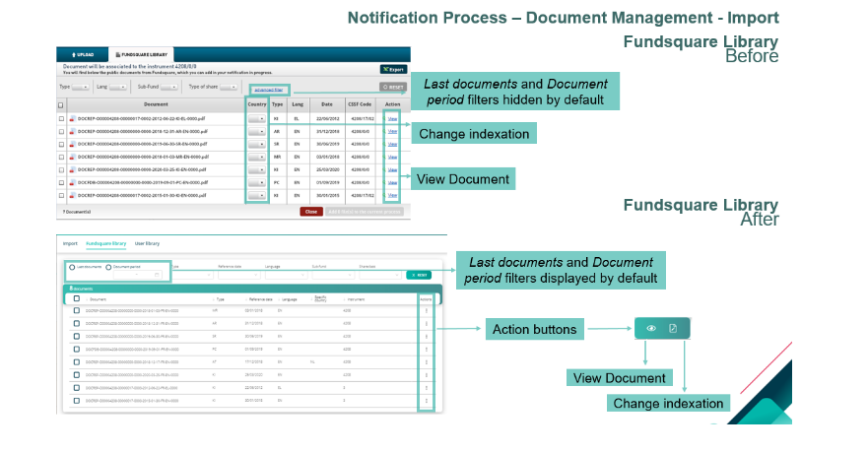Viewport: 868px width, 453px height.
Task: Open PDF icon of the 01/09/2019 row in Before panel
Action: tap(73, 182)
